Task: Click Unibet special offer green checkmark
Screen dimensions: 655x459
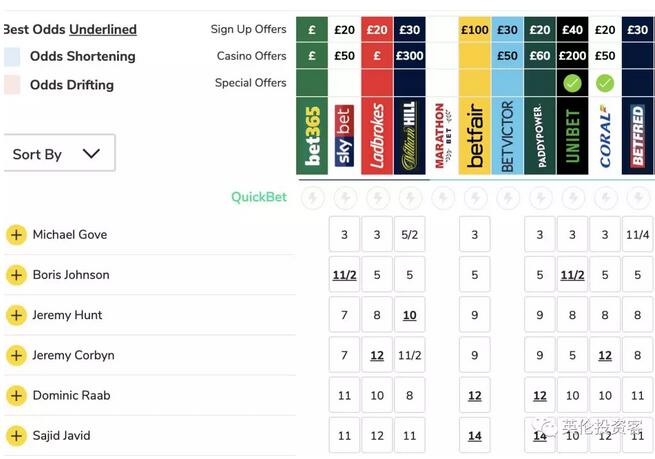Action: [x=572, y=83]
